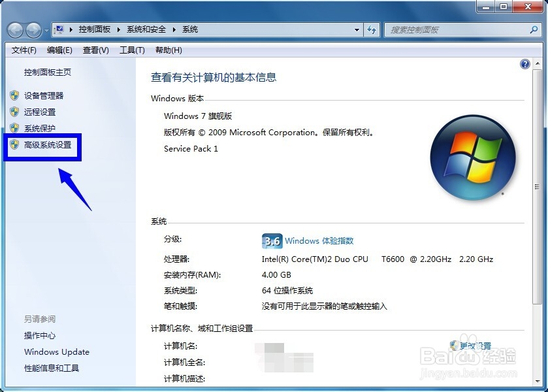The width and height of the screenshot is (548, 392).
Task: Click the 4.00 GB RAM value
Action: tap(276, 275)
